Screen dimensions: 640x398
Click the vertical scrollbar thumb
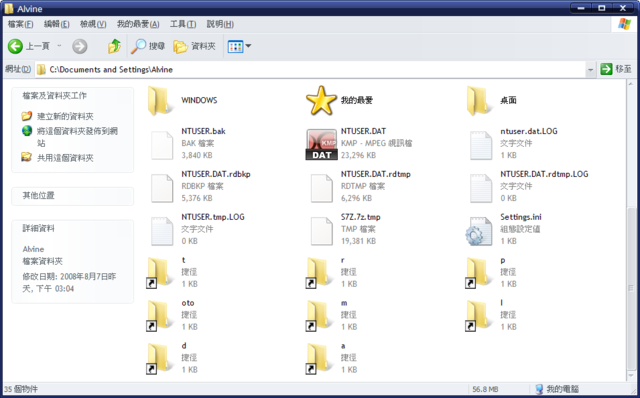click(x=631, y=288)
